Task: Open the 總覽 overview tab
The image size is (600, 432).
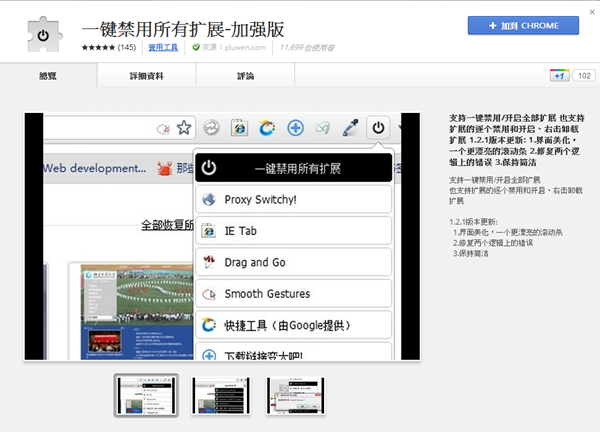Action: tap(50, 75)
